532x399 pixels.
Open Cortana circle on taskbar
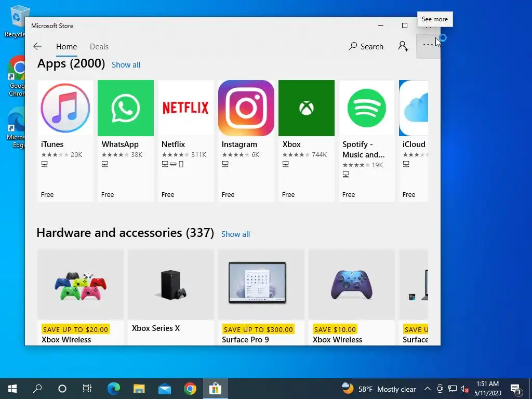(62, 389)
